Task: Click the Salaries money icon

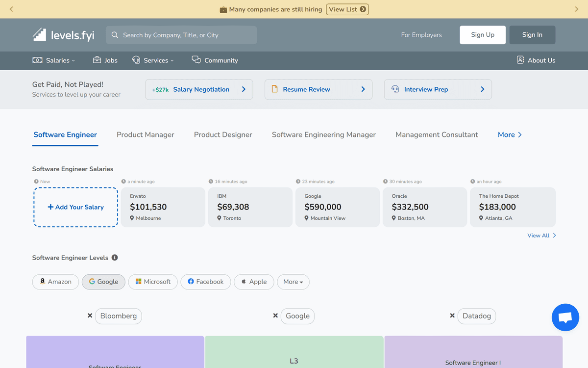Action: pyautogui.click(x=37, y=60)
